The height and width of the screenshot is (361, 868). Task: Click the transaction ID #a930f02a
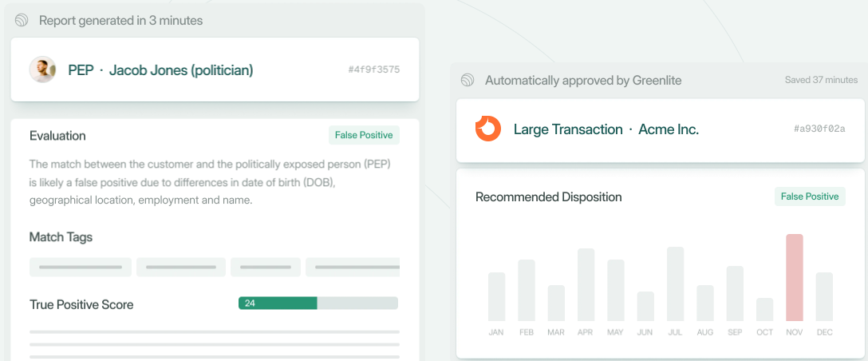(x=819, y=129)
